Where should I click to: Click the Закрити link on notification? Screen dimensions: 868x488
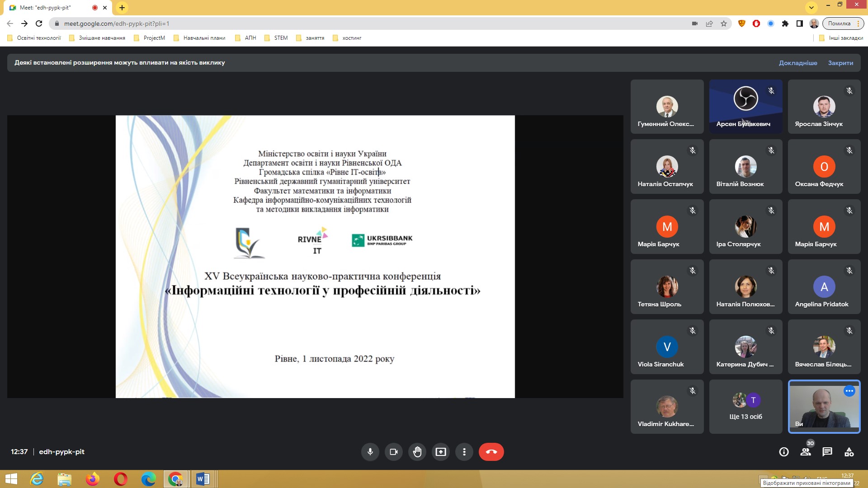[x=840, y=63]
